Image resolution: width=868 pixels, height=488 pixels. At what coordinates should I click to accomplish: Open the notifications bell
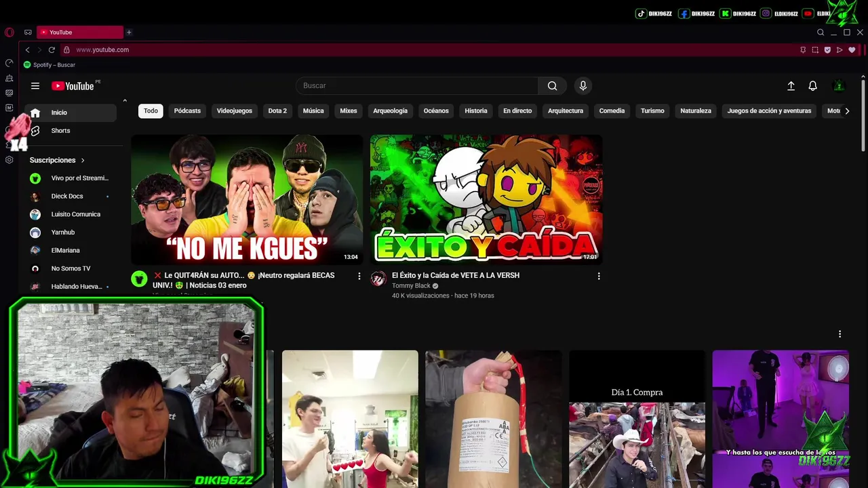[x=812, y=85]
